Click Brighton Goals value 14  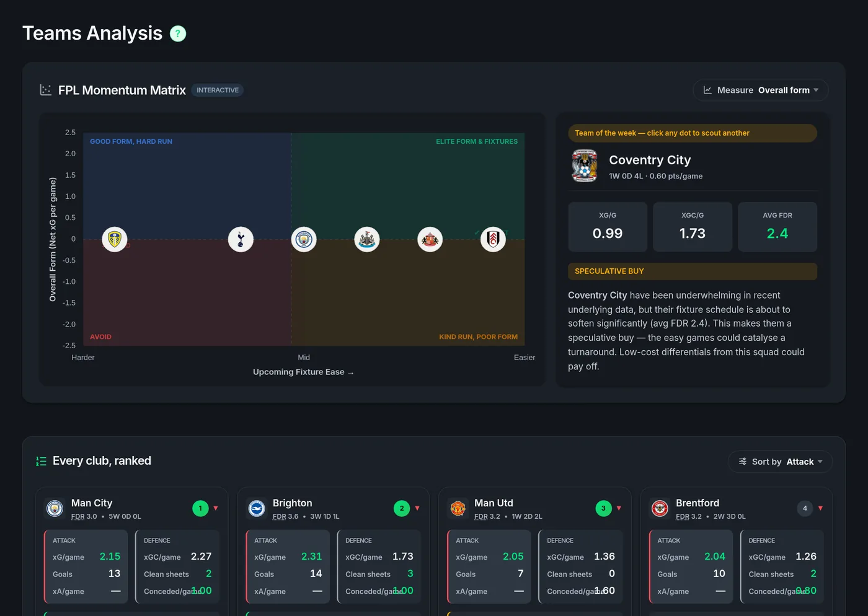(316, 574)
